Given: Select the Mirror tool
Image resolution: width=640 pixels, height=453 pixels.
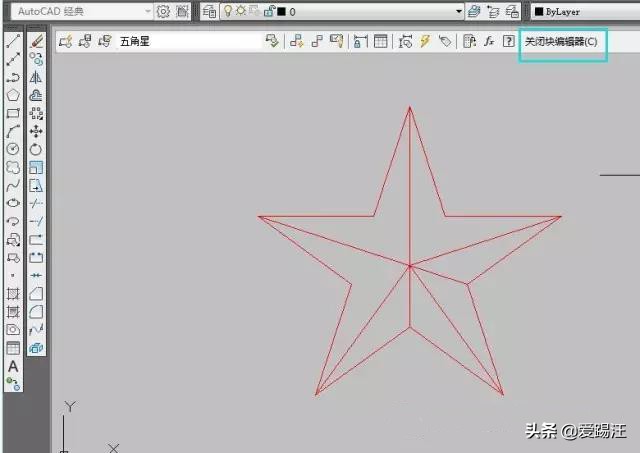Looking at the screenshot, I should point(36,77).
